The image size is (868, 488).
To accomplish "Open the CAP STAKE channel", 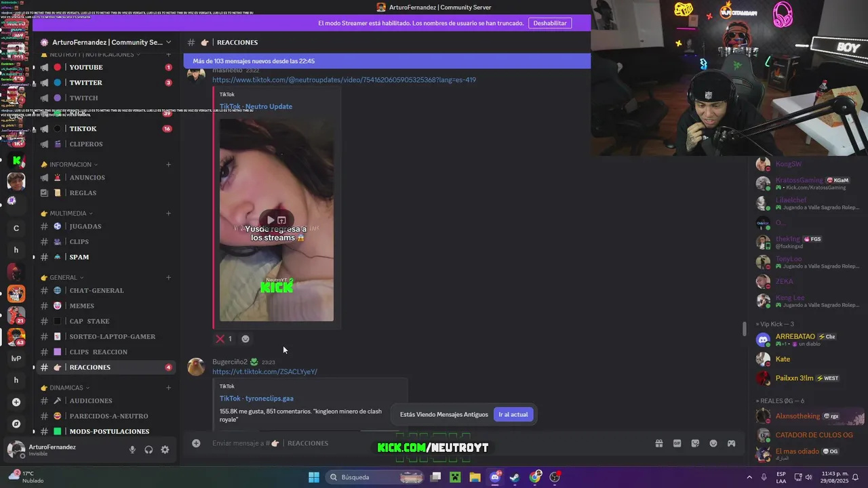I will [106, 321].
